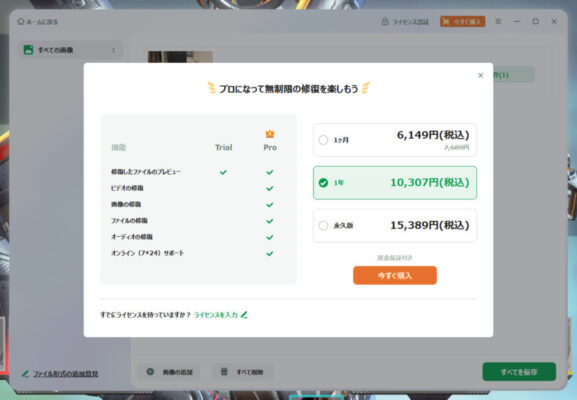Click the green image icon beside すべての画像

tap(28, 50)
